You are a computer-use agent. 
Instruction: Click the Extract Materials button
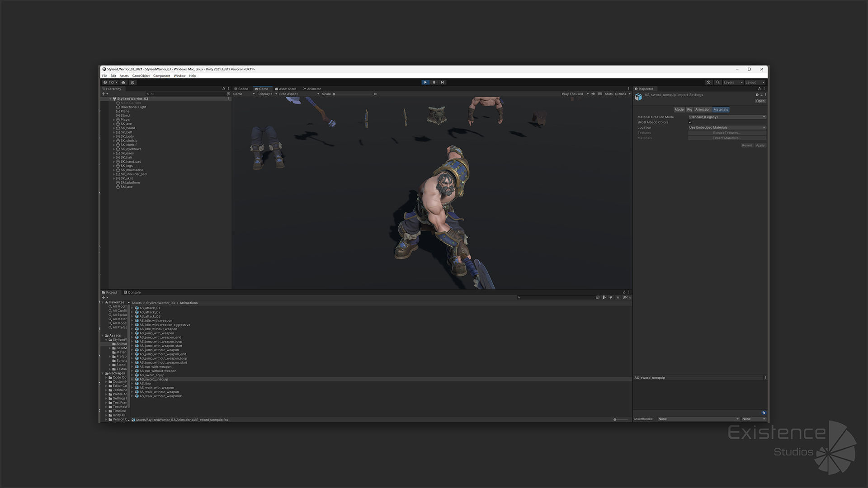click(x=727, y=138)
